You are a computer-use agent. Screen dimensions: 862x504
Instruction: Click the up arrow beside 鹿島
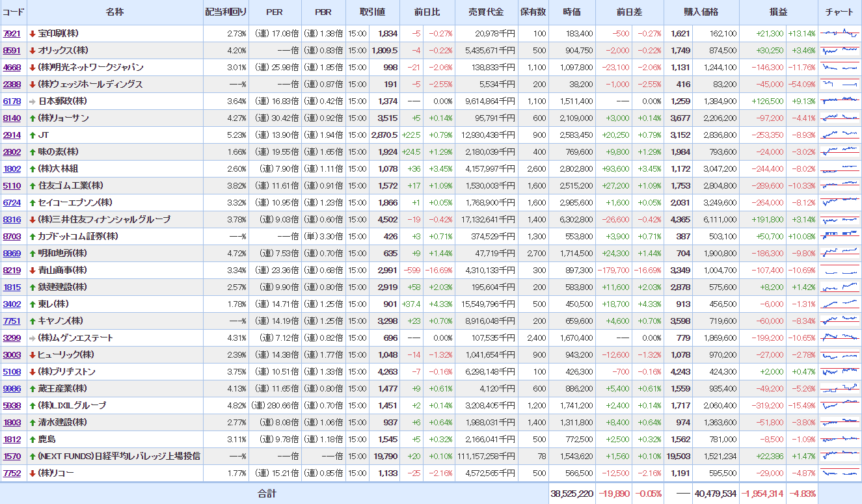point(33,439)
